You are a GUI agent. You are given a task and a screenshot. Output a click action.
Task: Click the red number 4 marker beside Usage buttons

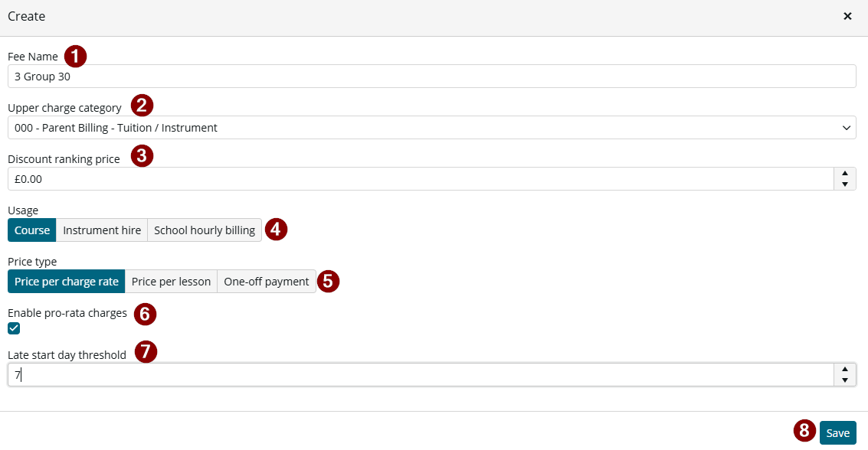(x=276, y=230)
